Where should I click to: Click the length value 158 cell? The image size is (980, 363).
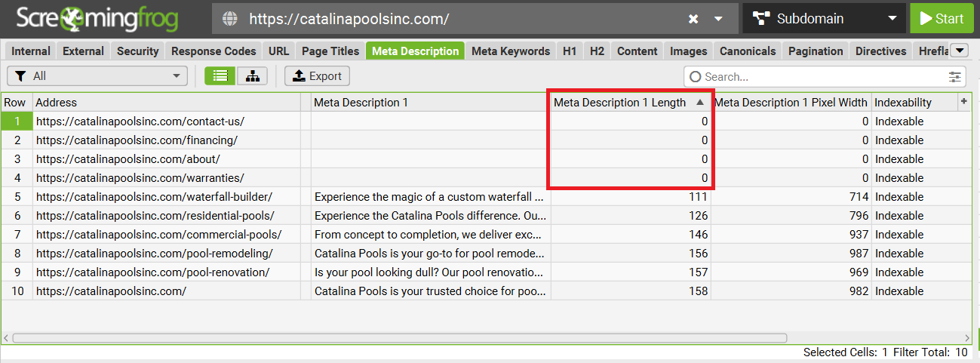(x=631, y=291)
